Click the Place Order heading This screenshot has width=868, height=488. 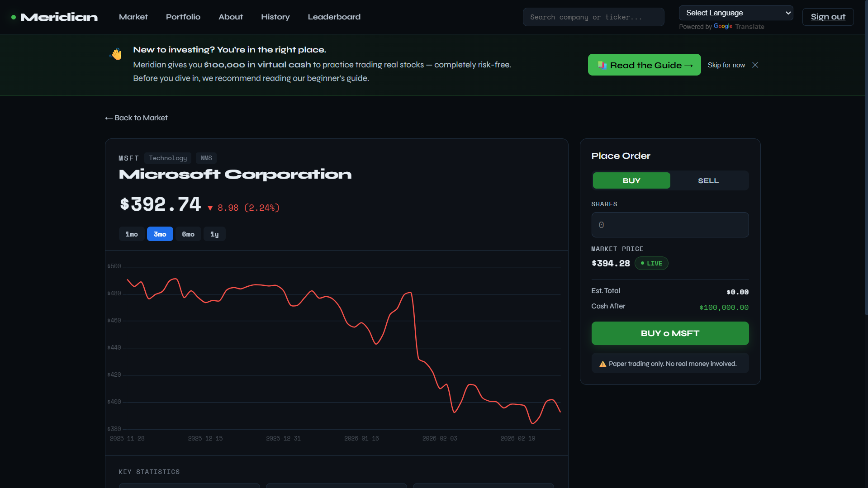point(621,156)
